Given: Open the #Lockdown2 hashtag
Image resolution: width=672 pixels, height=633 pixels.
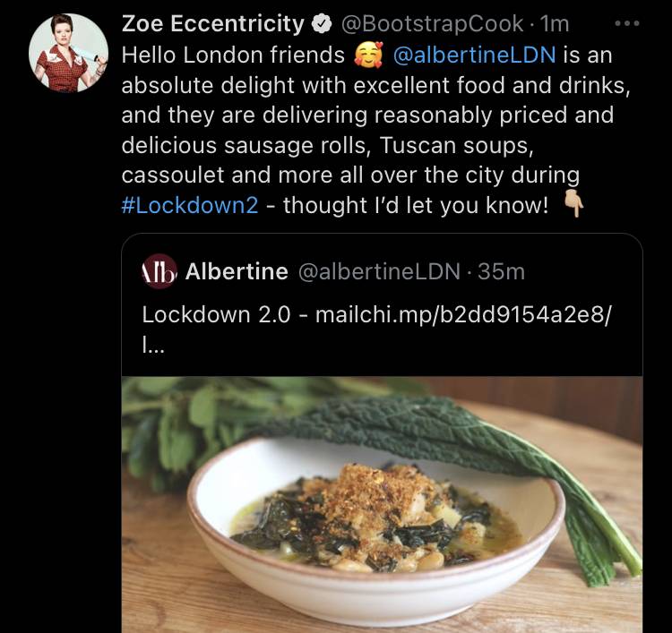Looking at the screenshot, I should tap(190, 205).
